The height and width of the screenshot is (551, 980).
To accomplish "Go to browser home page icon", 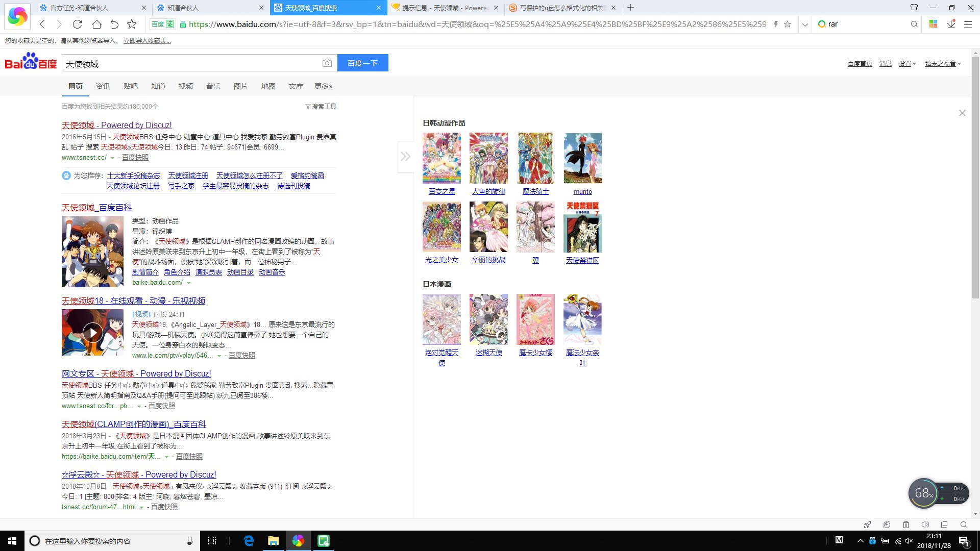I will coord(96,24).
